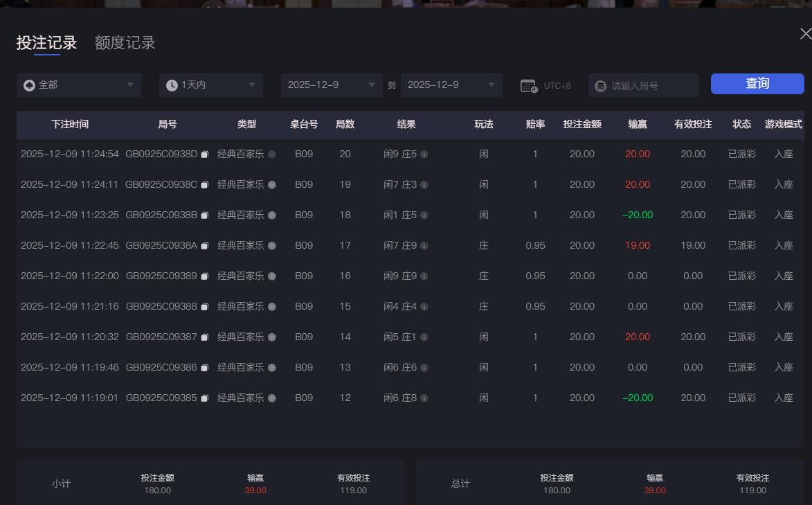Open info icon beside result 闲7 庄9
This screenshot has height=505, width=812.
(x=424, y=245)
